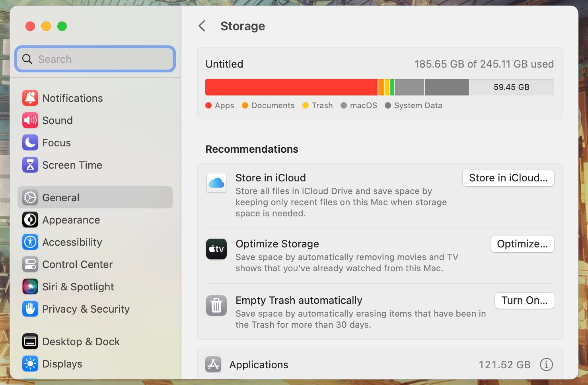This screenshot has height=385, width=588.
Task: Open Desktop & Dock settings
Action: coord(81,341)
